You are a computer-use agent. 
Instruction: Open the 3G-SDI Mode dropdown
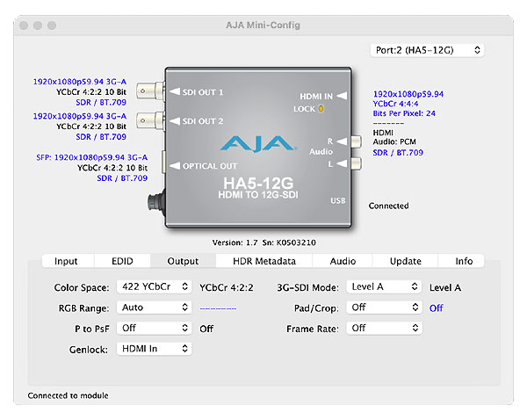[384, 286]
